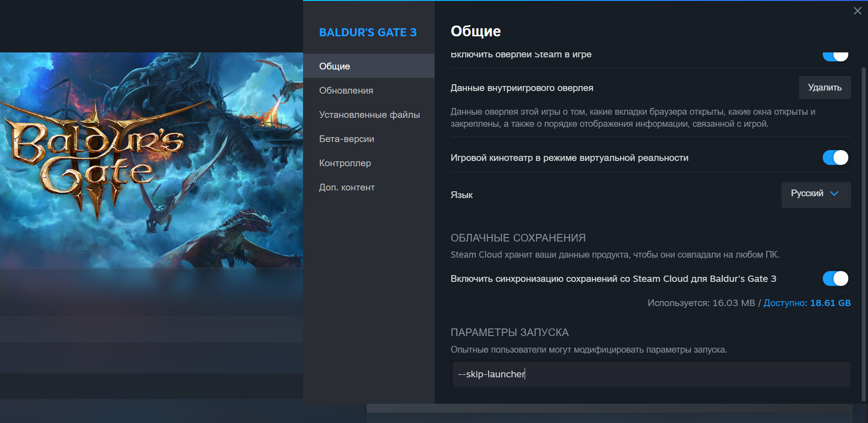Open the Бета-версии section

point(369,139)
